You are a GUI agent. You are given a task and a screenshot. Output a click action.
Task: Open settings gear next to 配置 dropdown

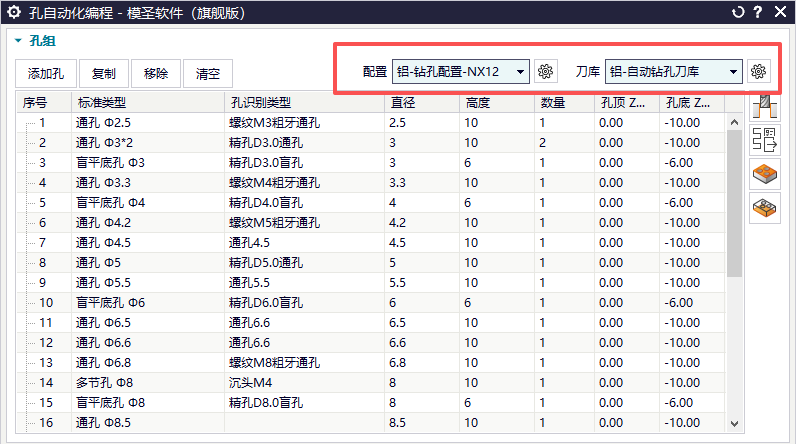click(546, 72)
